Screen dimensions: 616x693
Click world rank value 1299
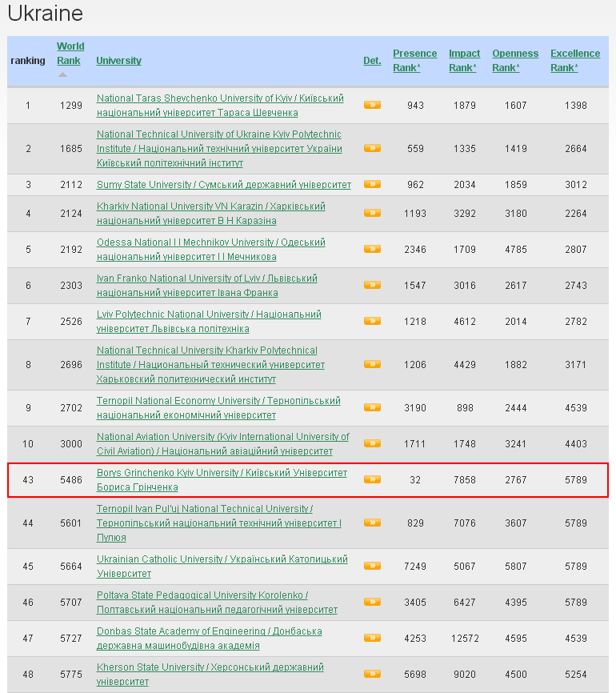point(71,105)
